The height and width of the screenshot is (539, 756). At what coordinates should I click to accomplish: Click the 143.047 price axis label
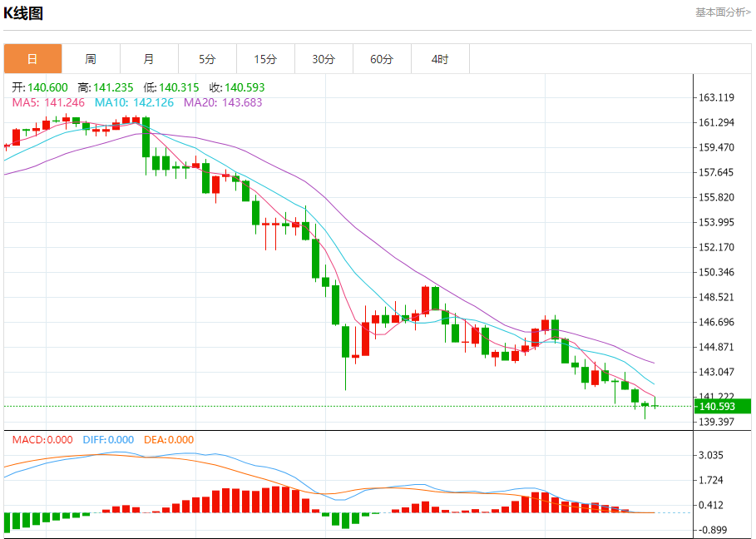tap(716, 372)
